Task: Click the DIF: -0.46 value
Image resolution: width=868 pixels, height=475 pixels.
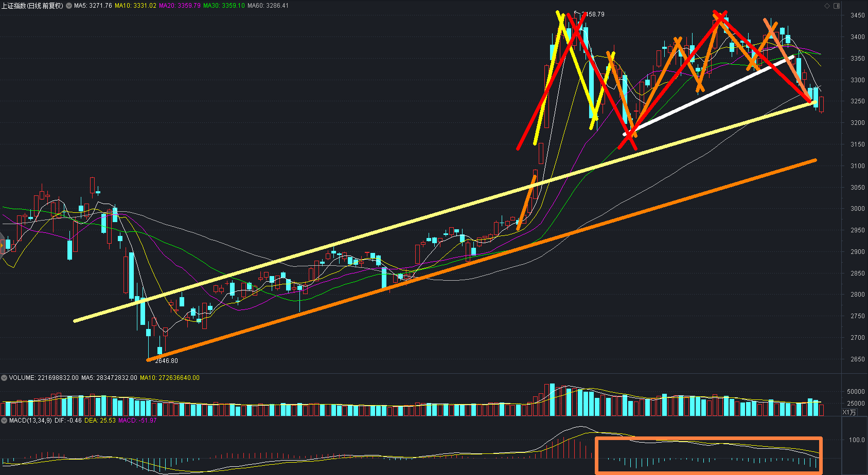Action: point(68,421)
